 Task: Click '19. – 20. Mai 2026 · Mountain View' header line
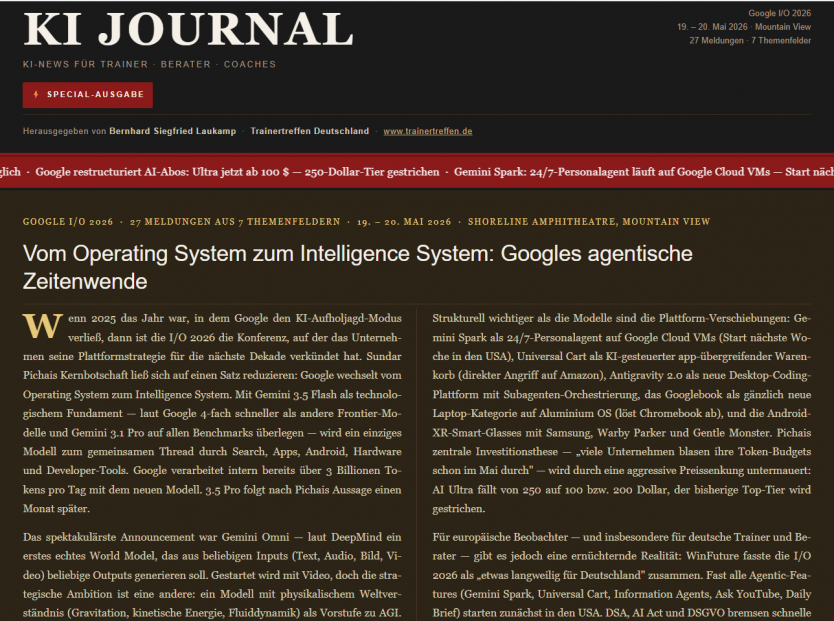pyautogui.click(x=744, y=27)
